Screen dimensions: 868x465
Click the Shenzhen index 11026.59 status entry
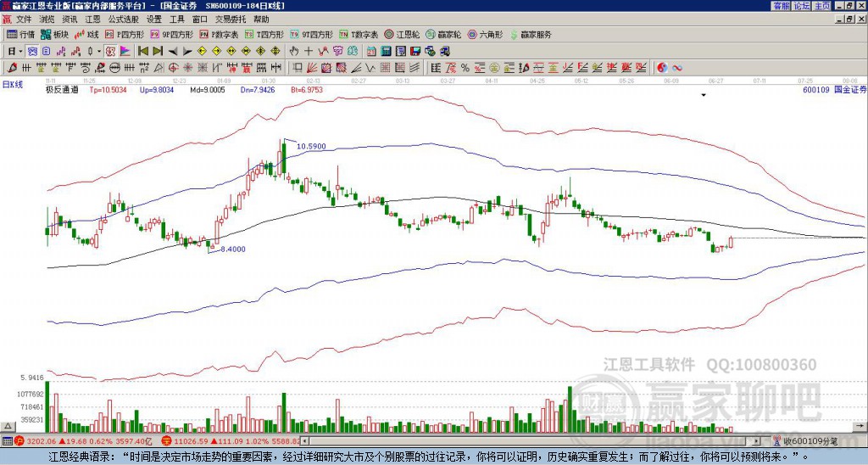[232, 441]
